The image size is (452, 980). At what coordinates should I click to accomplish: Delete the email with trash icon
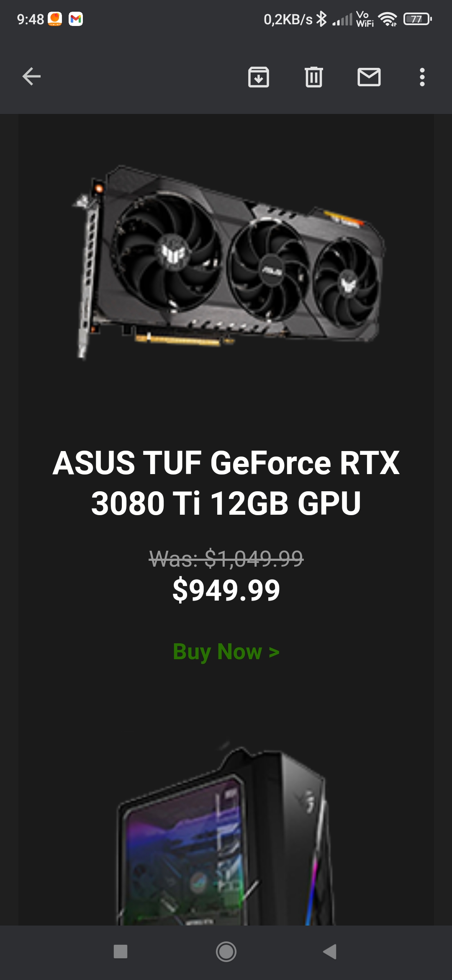[x=314, y=77]
